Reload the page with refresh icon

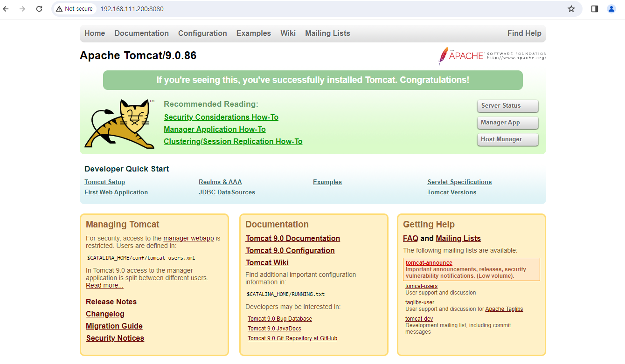coord(39,9)
